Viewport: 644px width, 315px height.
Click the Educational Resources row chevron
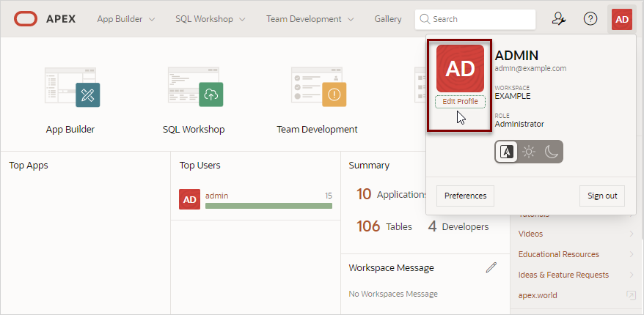632,254
